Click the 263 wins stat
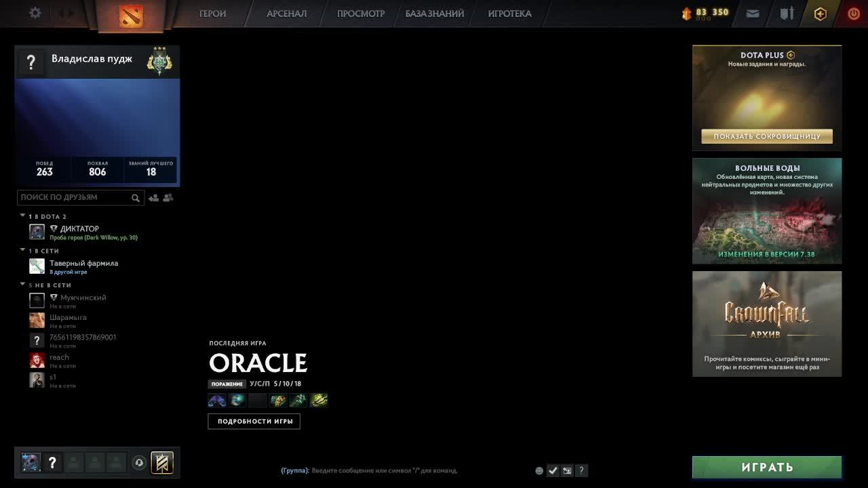This screenshot has height=488, width=868. [45, 169]
